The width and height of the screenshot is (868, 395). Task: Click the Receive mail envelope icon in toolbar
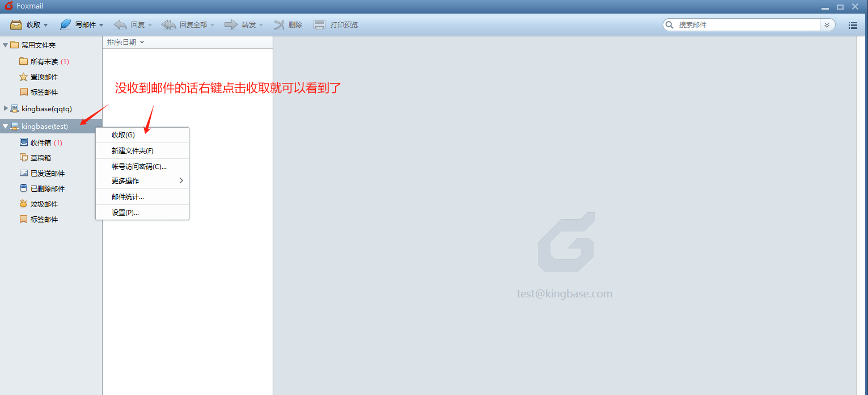(16, 25)
